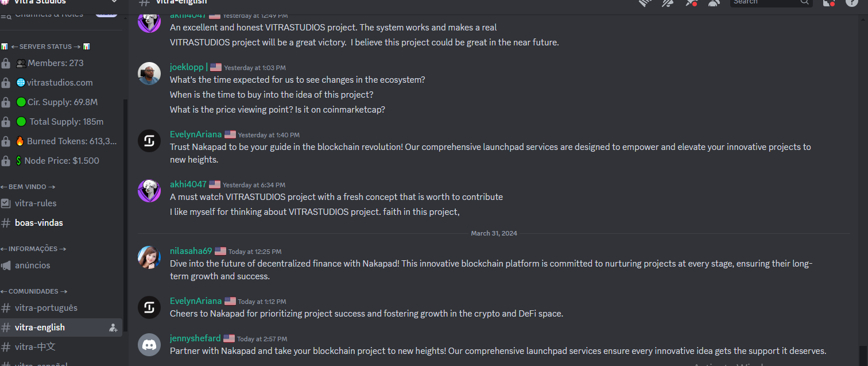Click the create invite icon on vitra-english
Image resolution: width=868 pixels, height=366 pixels.
click(x=113, y=328)
